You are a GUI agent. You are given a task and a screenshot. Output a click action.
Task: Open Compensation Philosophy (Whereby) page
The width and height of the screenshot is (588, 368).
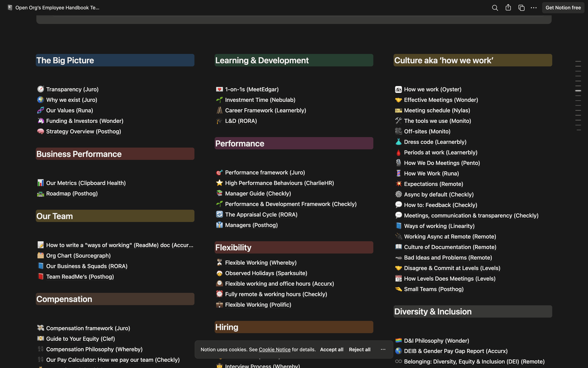[x=94, y=349]
